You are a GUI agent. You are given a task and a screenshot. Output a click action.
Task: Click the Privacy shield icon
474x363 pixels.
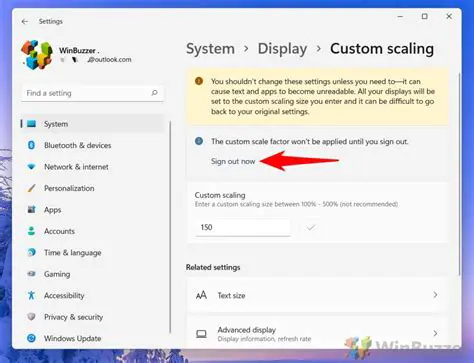[x=31, y=317]
